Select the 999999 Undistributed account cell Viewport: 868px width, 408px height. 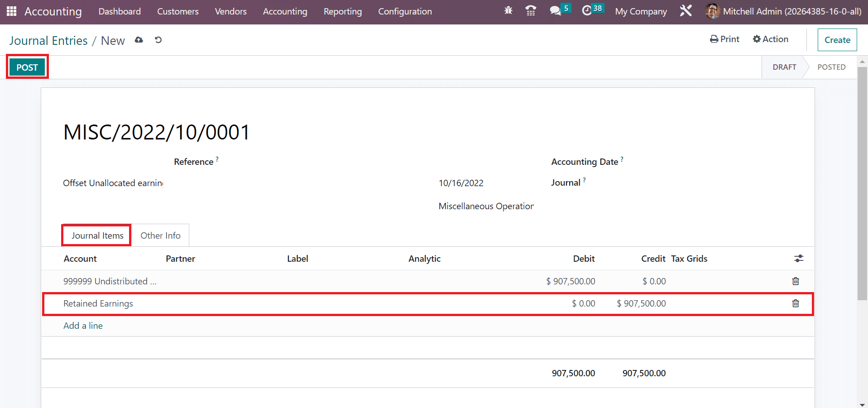(x=110, y=281)
